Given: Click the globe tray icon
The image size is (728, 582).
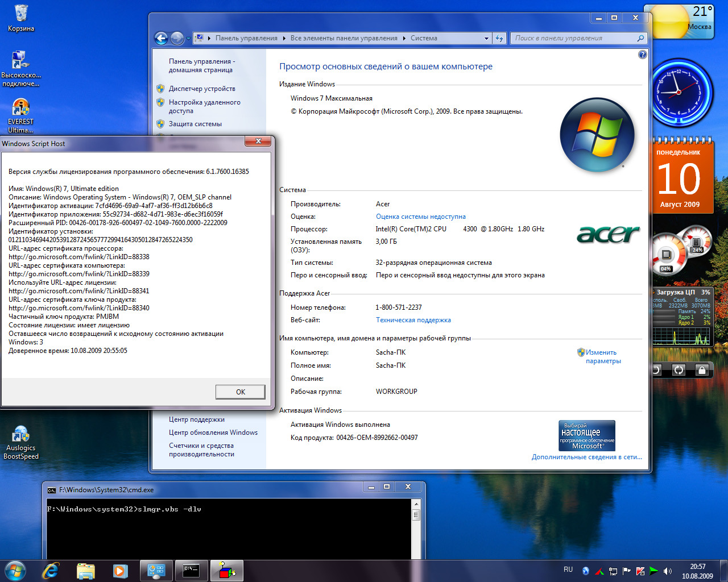Looking at the screenshot, I should (x=585, y=571).
